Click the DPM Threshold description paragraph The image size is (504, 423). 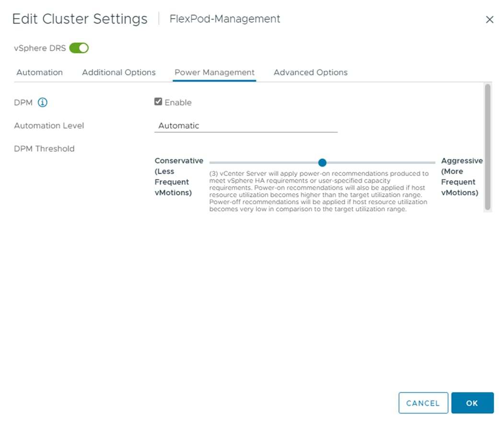click(319, 191)
